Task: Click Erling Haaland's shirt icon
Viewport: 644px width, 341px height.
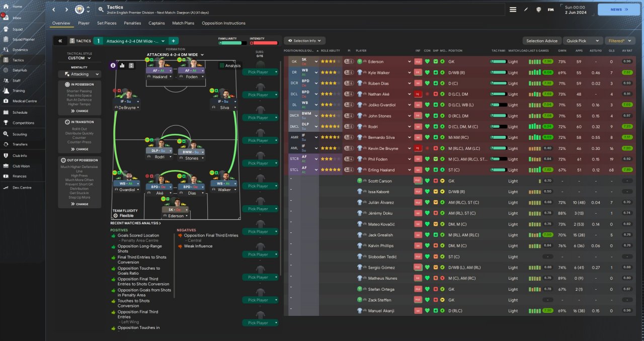Action: click(x=360, y=170)
